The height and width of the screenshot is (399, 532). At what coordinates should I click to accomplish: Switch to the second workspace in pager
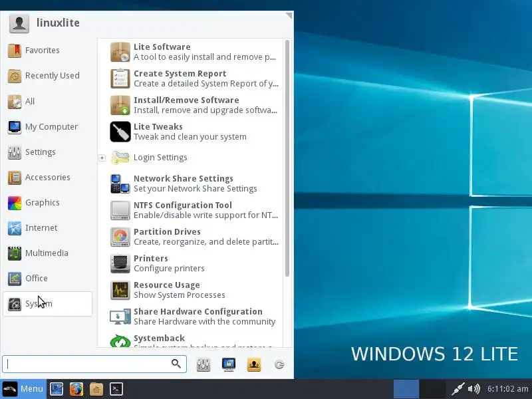[432, 389]
